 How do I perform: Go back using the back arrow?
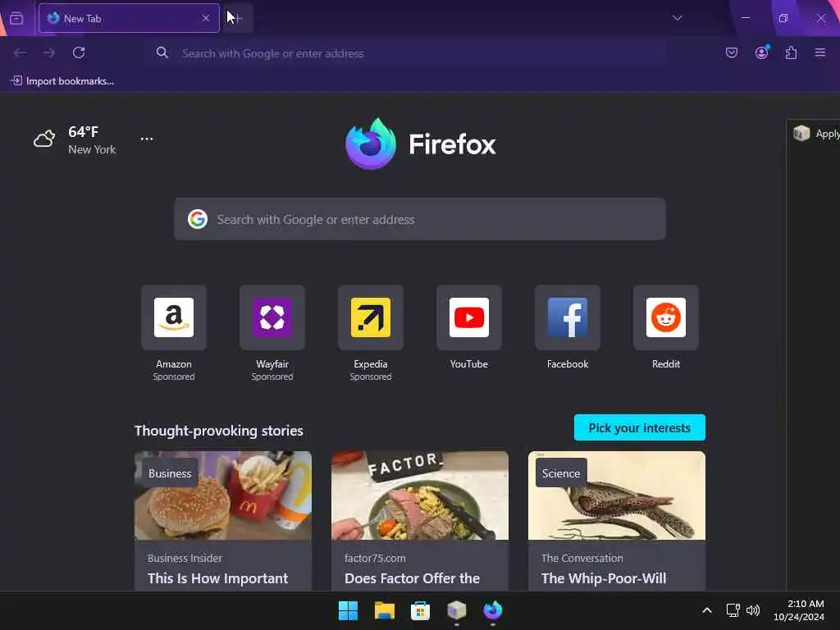20,52
